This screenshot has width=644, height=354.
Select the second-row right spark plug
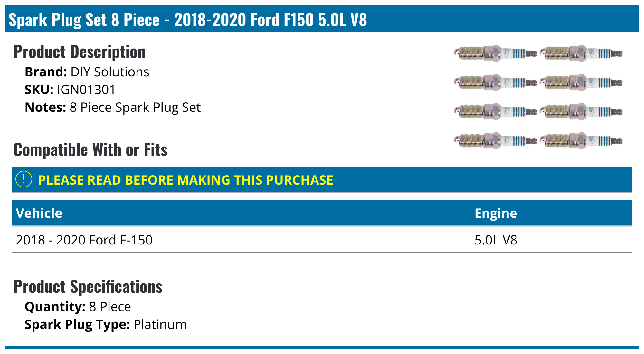click(581, 82)
